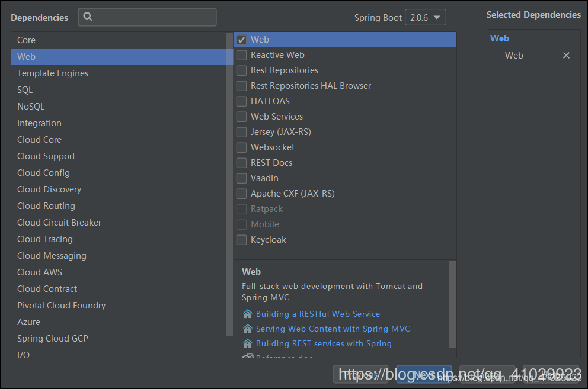Image resolution: width=588 pixels, height=389 pixels.
Task: Check the Vaadin dependency
Action: point(241,178)
